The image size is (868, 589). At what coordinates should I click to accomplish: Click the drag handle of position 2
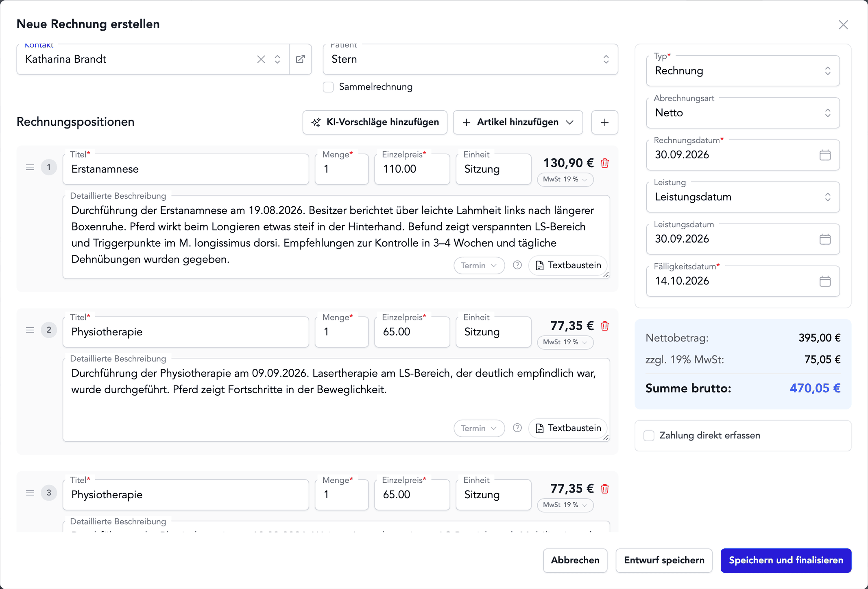click(30, 330)
